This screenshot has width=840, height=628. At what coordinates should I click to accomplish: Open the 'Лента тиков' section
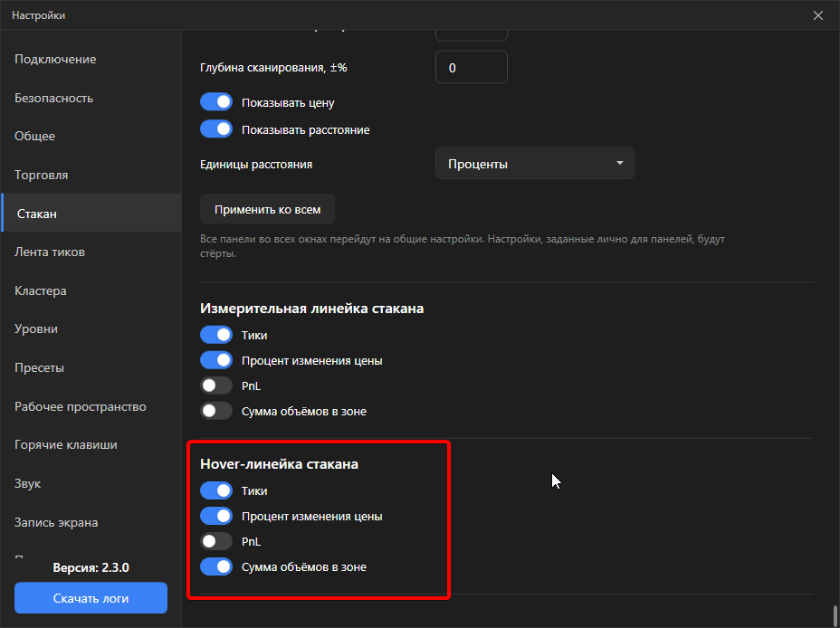[91, 252]
